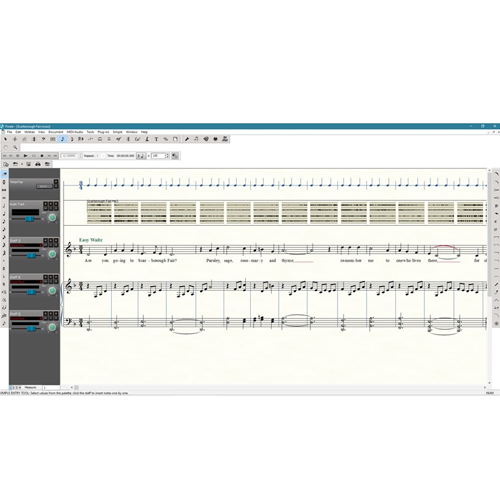Select the Staff tool
This screenshot has width=500, height=500.
point(15,139)
